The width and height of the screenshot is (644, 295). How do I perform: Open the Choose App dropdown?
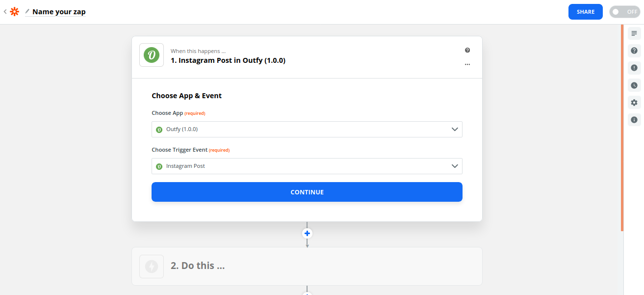[307, 130]
